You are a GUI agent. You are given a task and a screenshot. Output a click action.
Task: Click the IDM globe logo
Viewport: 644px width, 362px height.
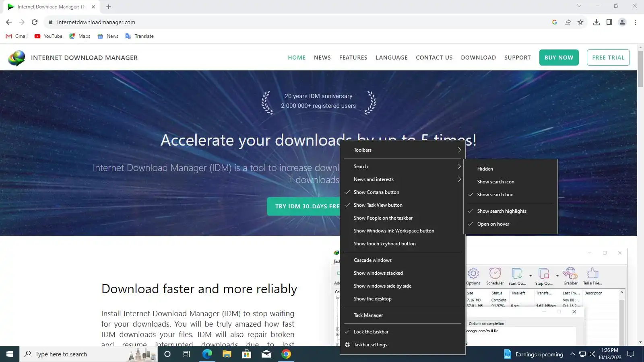[x=17, y=58]
